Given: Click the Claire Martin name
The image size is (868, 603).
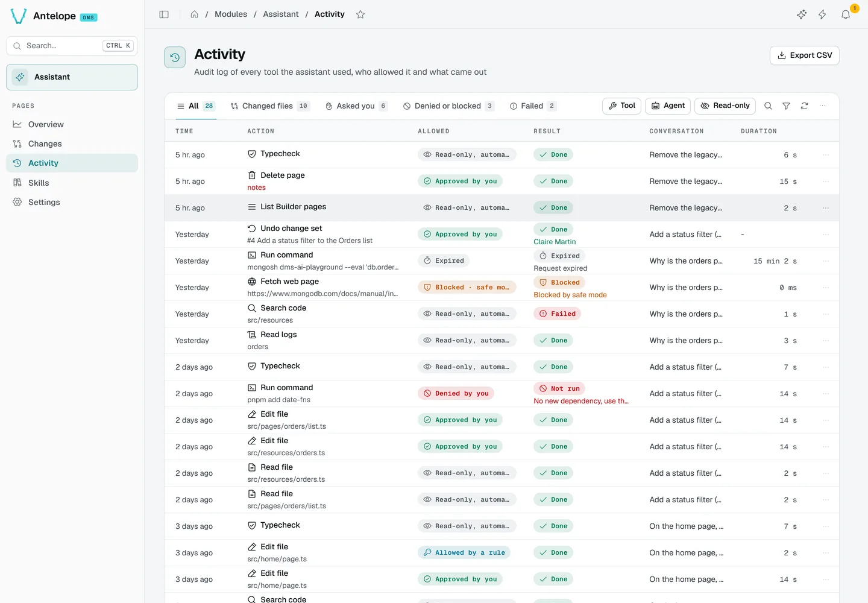Looking at the screenshot, I should [x=555, y=242].
